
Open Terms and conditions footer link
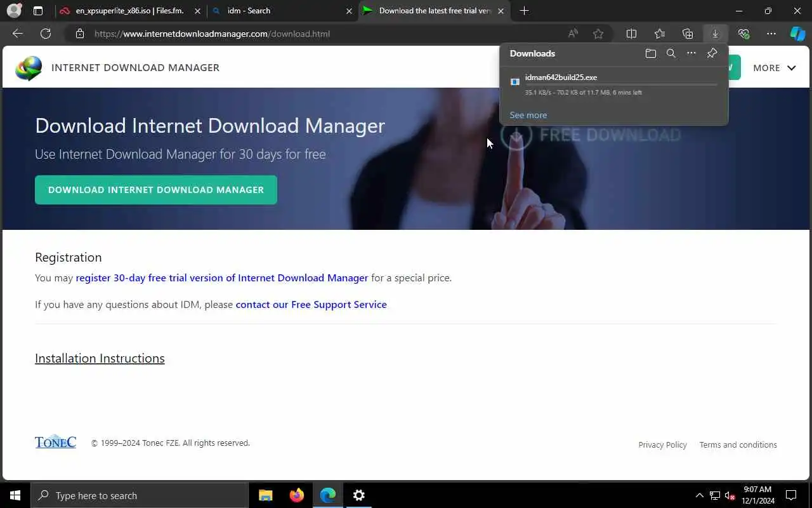(x=738, y=444)
